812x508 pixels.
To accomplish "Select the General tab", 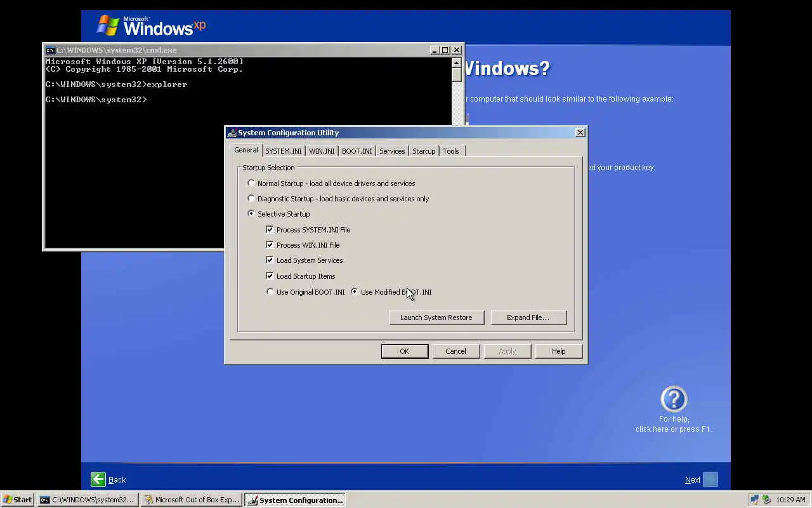I will 246,150.
